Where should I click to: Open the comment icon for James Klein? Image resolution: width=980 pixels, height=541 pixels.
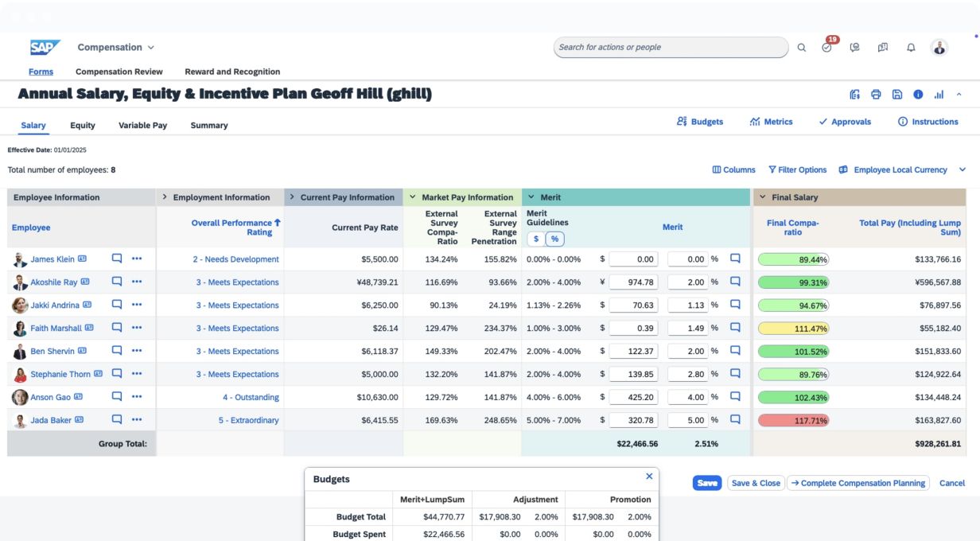(117, 259)
